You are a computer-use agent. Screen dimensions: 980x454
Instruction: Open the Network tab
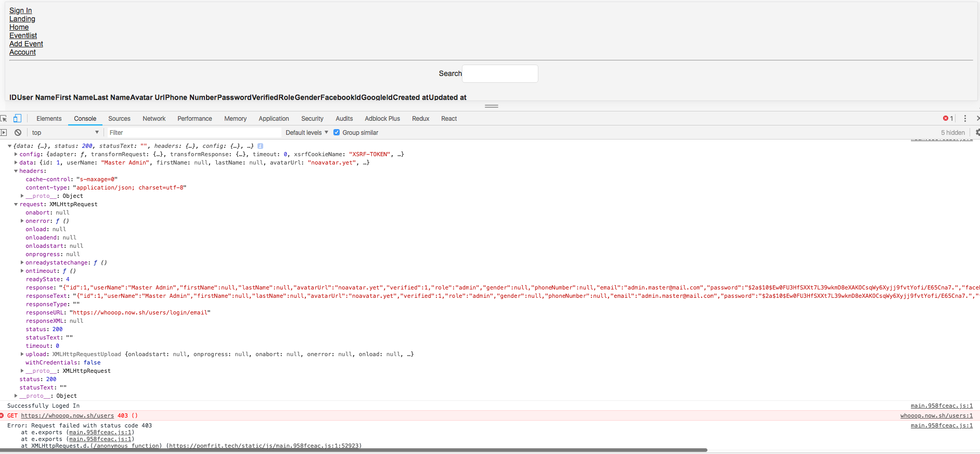tap(154, 119)
